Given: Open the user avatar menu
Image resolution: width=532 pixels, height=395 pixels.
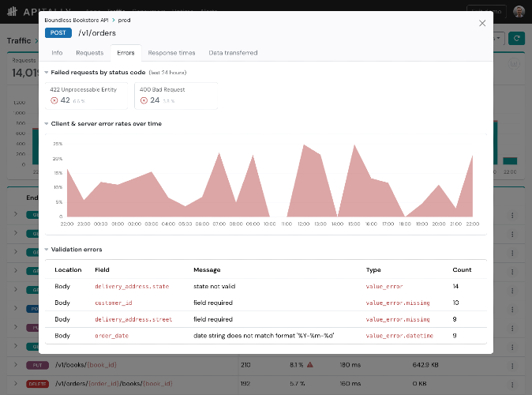Looking at the screenshot, I should click(519, 11).
